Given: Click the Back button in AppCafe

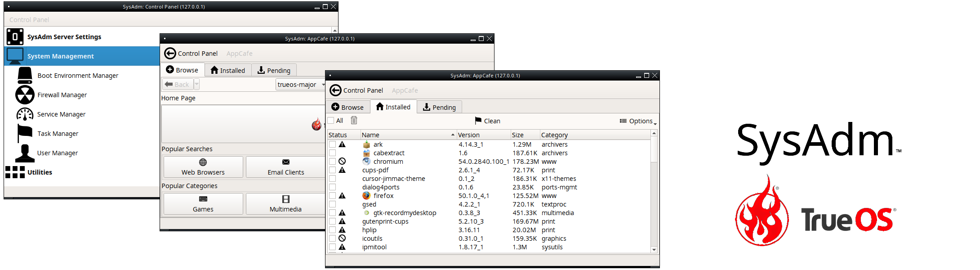Looking at the screenshot, I should pyautogui.click(x=178, y=85).
